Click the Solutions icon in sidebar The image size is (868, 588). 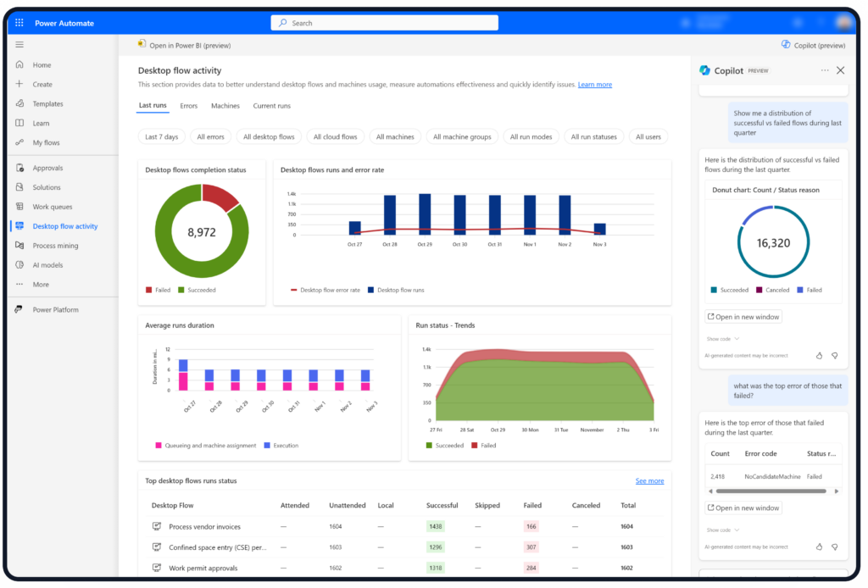[x=19, y=187]
